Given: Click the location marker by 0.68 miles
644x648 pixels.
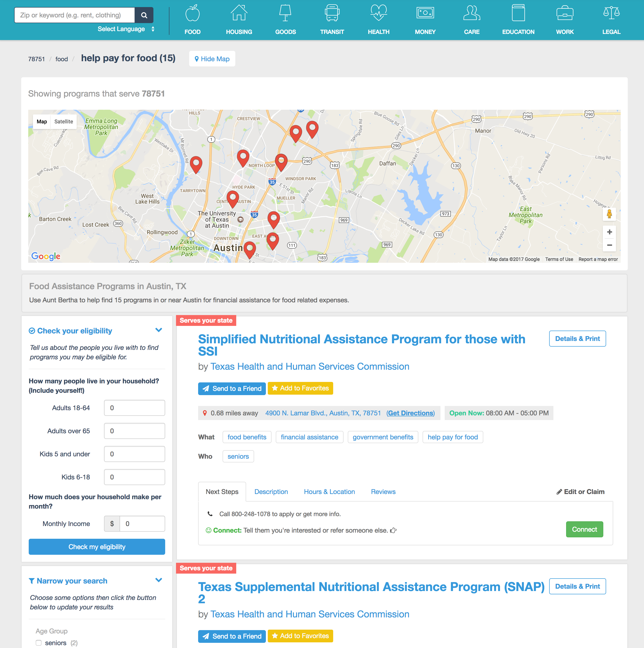Looking at the screenshot, I should point(205,413).
